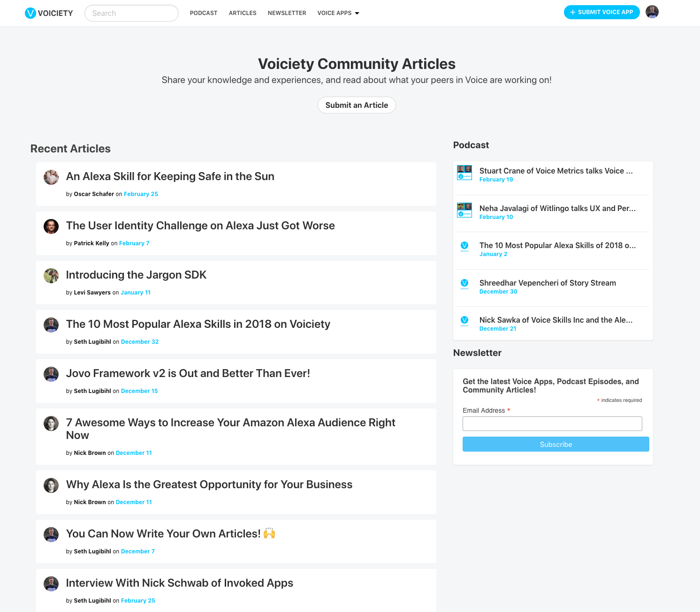Open the Newsletter nav item

coord(287,13)
